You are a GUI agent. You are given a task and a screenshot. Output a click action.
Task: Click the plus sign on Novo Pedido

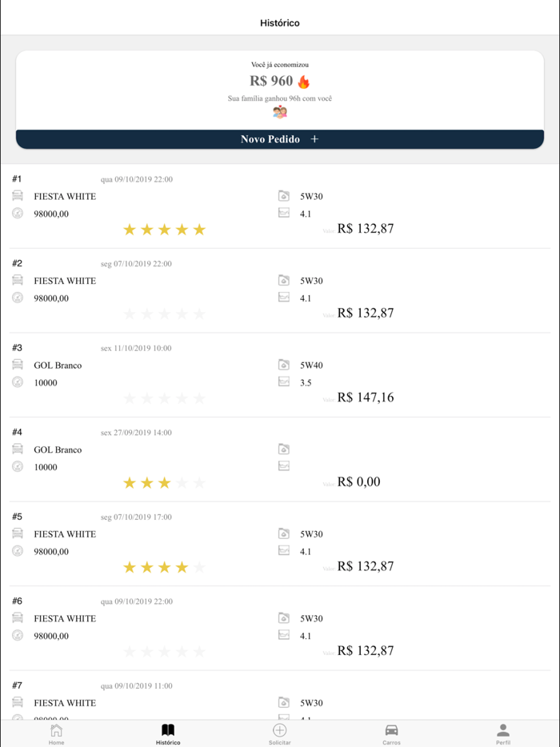pyautogui.click(x=314, y=139)
